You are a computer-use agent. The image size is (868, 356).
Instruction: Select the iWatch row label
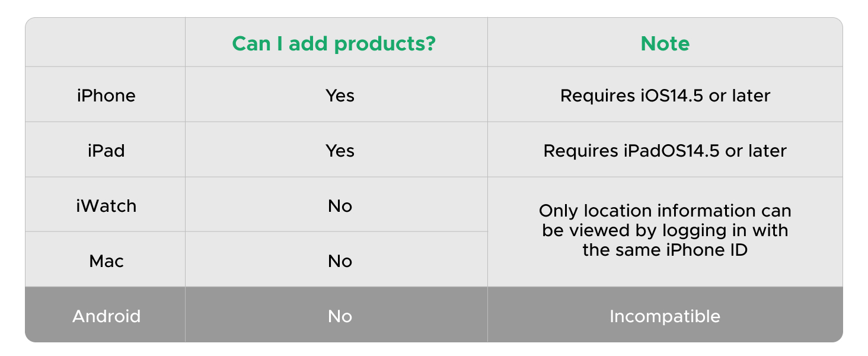point(106,206)
